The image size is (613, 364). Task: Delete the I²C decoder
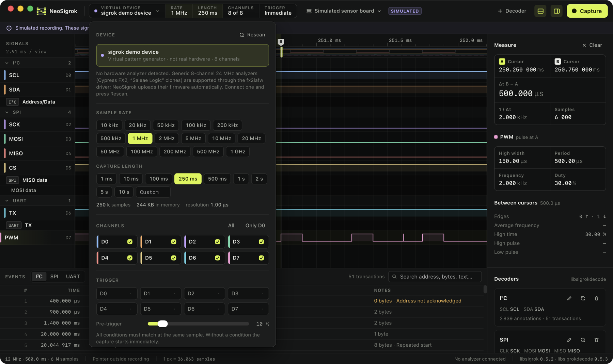(x=596, y=298)
